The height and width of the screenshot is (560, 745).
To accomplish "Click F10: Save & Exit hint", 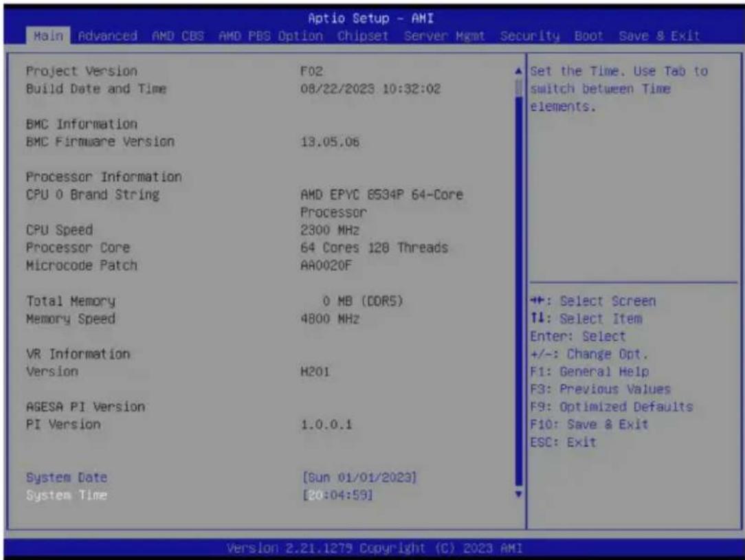I will coord(589,424).
